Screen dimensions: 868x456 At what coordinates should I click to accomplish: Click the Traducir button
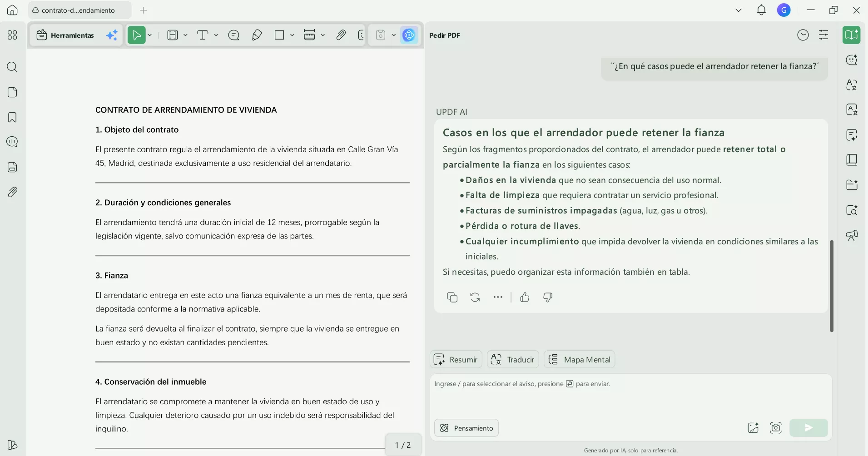tap(513, 359)
